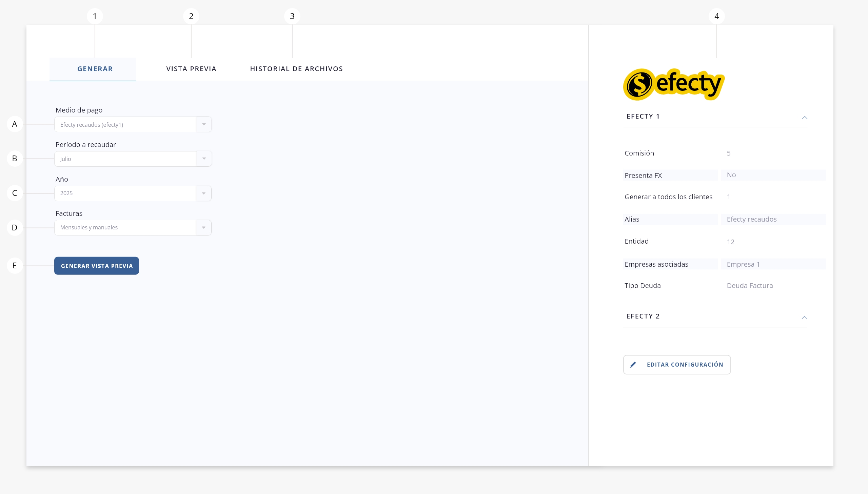Open the Facturas dropdown arrow
This screenshot has width=868, height=494.
click(204, 228)
